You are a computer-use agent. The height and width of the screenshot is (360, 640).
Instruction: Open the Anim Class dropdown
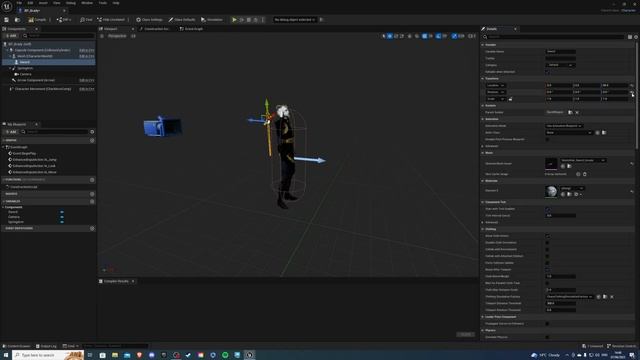[x=569, y=133]
